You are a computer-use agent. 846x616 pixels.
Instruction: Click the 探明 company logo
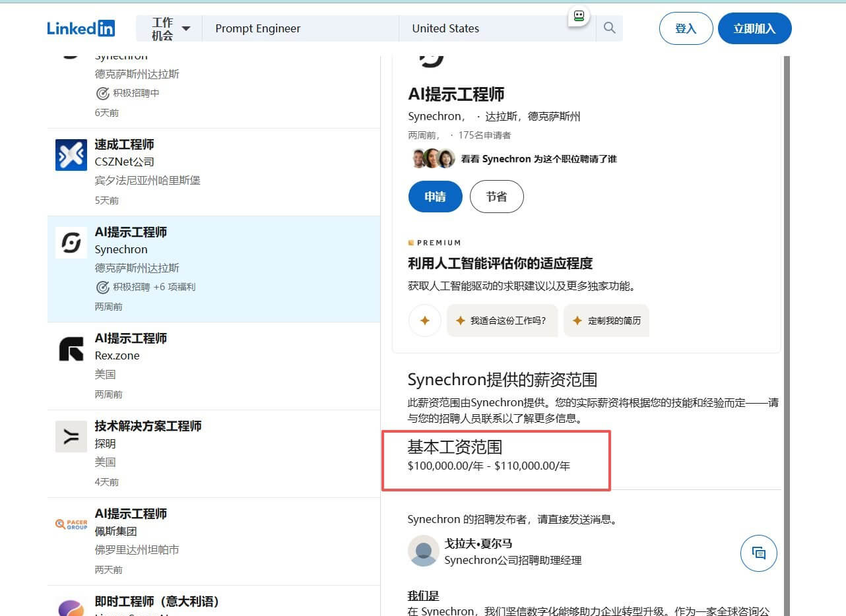pyautogui.click(x=71, y=437)
